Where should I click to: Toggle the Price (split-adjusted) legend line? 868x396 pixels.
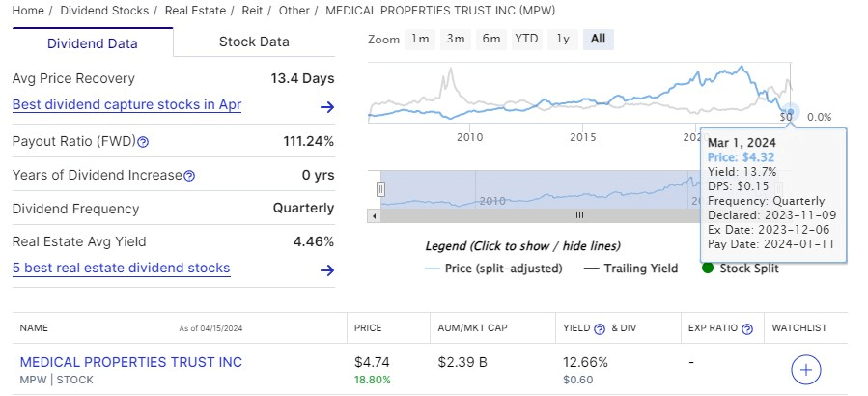(493, 269)
